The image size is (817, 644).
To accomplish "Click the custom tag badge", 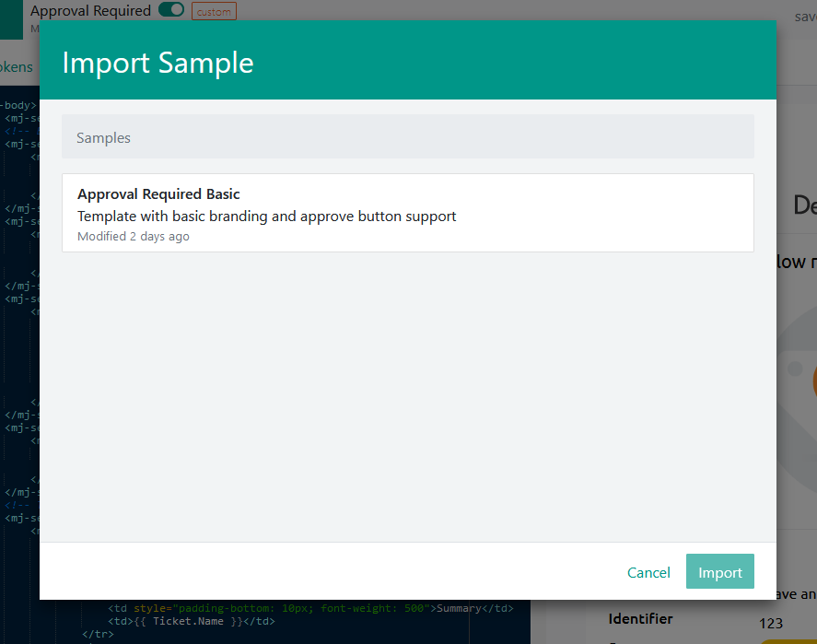I will [214, 11].
